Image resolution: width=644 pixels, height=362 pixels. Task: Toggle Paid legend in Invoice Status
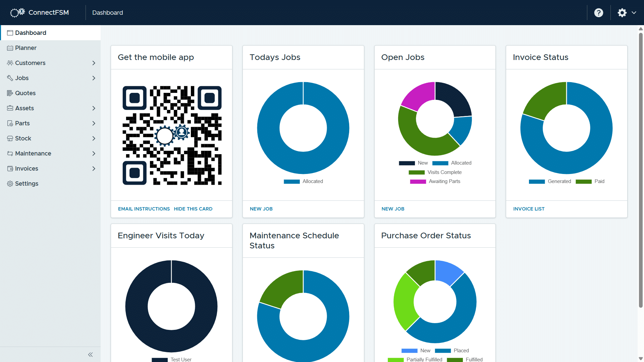pyautogui.click(x=590, y=181)
